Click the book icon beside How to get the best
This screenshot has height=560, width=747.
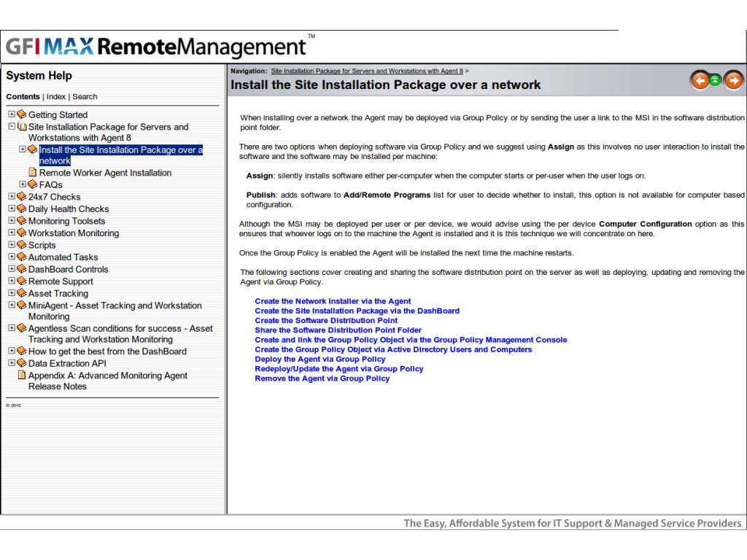[x=22, y=351]
